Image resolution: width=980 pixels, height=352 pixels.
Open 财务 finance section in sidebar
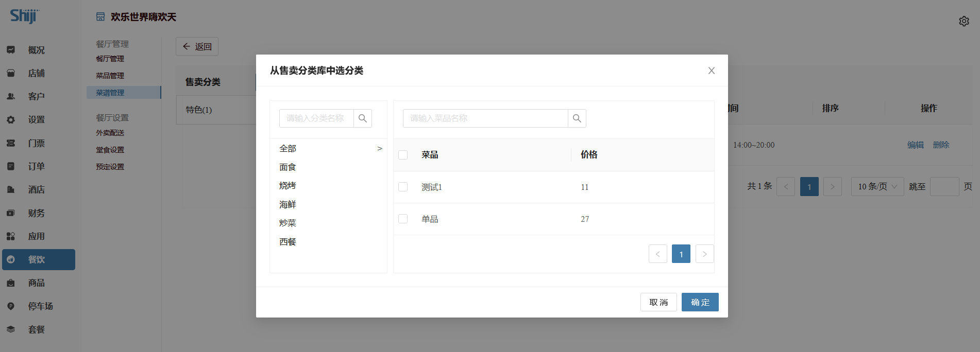(x=36, y=213)
